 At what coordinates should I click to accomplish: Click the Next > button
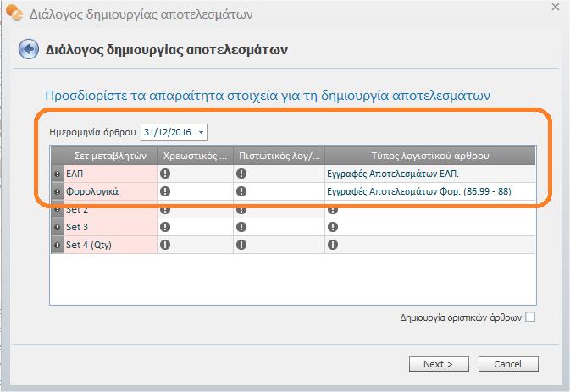(x=439, y=364)
